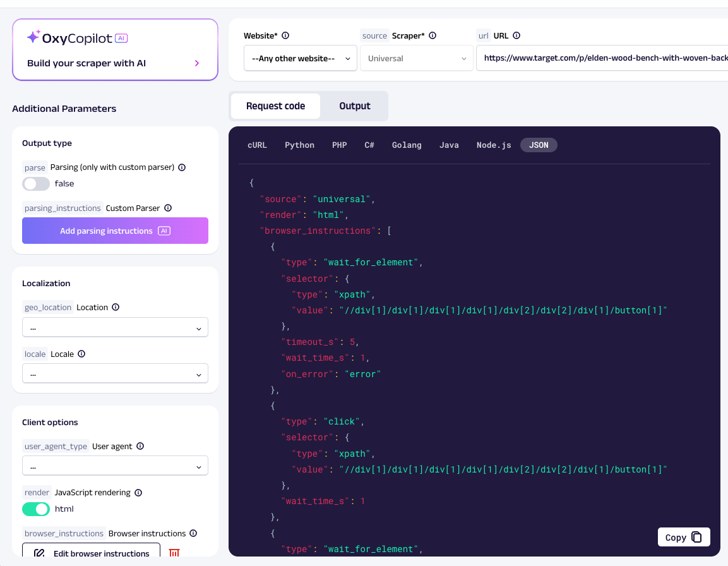The image size is (728, 566).
Task: Switch to the Output tab
Action: (x=354, y=106)
